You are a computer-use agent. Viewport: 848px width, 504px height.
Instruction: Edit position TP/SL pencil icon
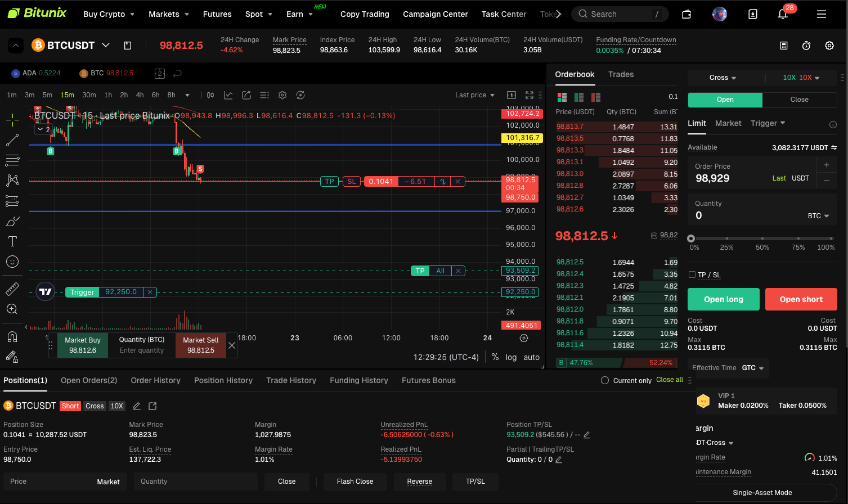pos(587,435)
